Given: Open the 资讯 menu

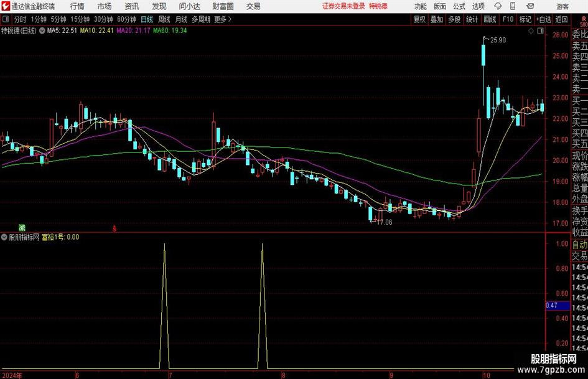Looking at the screenshot, I should [132, 6].
